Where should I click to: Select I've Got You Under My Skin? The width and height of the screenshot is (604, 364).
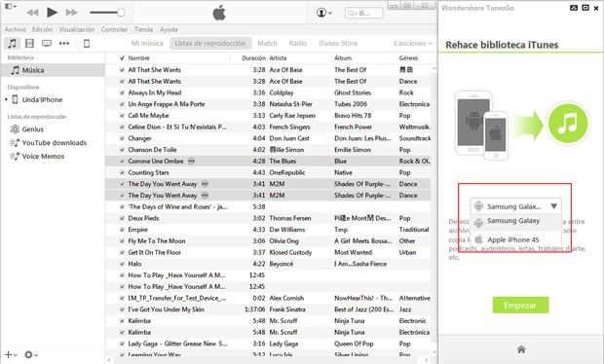tap(269, 309)
